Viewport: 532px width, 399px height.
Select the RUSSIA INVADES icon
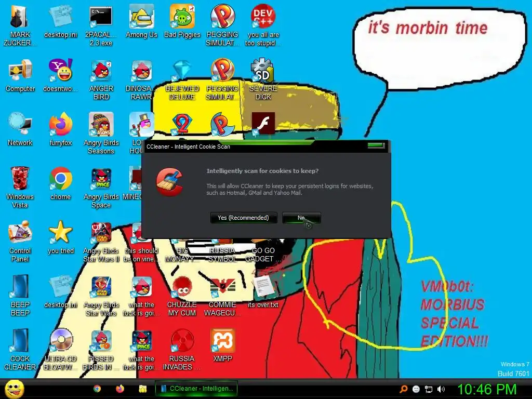(182, 350)
